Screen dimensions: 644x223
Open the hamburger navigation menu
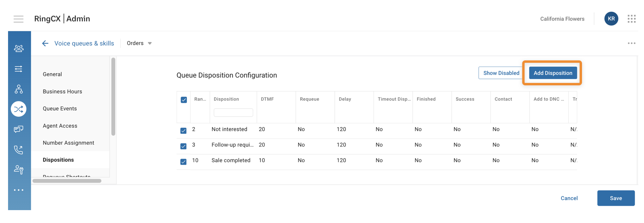click(19, 19)
